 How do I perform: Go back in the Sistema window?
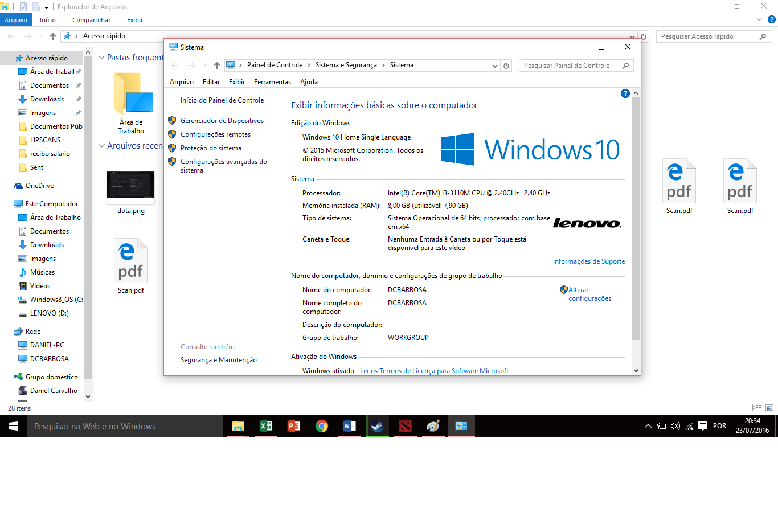pyautogui.click(x=175, y=66)
